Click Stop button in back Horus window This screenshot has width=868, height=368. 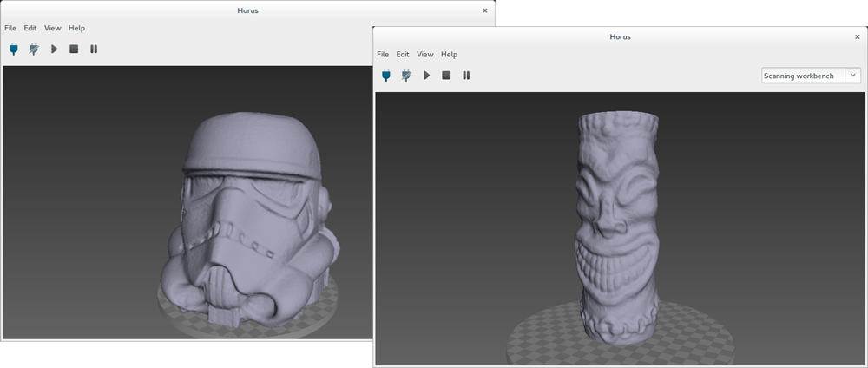(74, 49)
